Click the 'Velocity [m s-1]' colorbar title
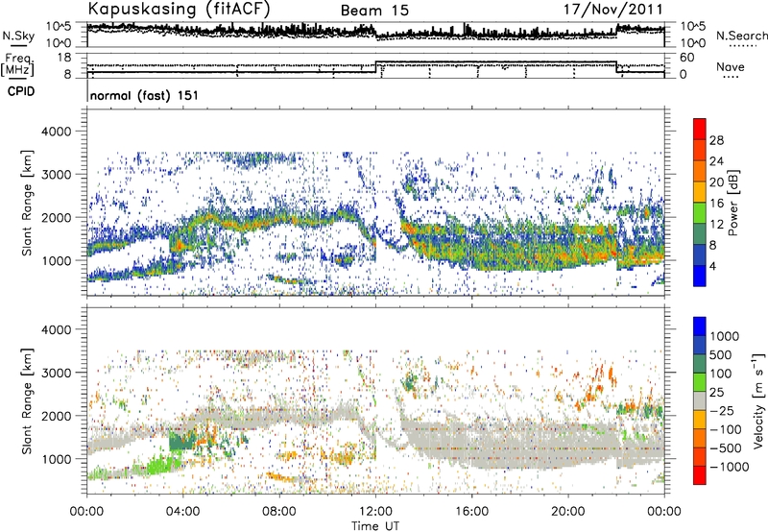Screen dimensions: 768x532 (758, 400)
